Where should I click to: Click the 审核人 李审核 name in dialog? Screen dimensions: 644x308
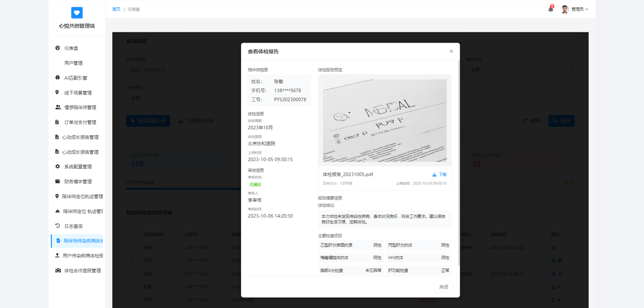coord(255,200)
